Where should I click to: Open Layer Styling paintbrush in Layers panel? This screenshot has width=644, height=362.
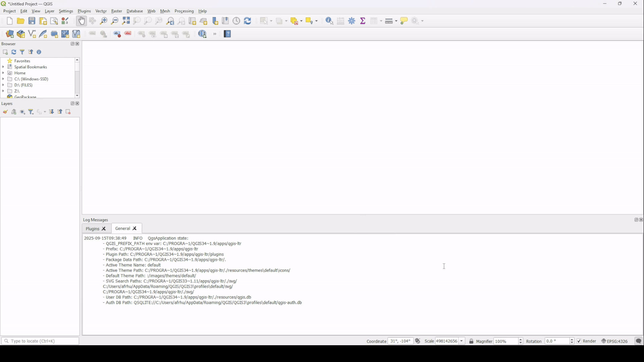click(5, 112)
